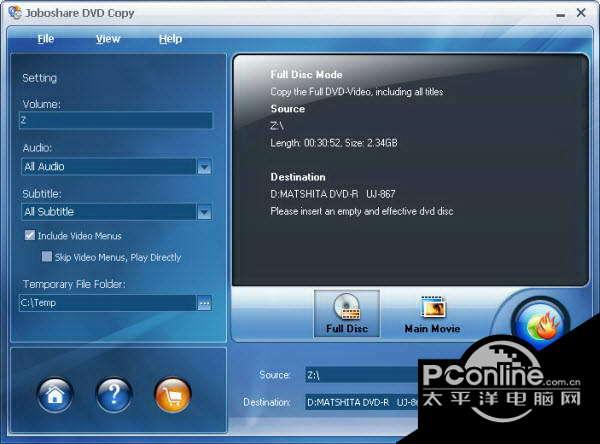Select Full Disc copy mode
Viewport: 600px width, 444px height.
click(x=347, y=313)
